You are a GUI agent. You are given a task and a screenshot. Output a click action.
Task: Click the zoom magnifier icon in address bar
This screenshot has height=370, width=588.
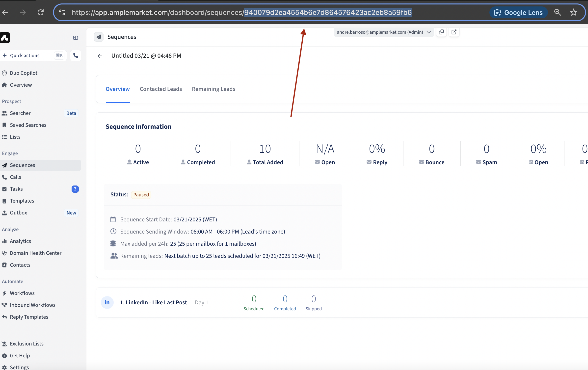point(558,12)
